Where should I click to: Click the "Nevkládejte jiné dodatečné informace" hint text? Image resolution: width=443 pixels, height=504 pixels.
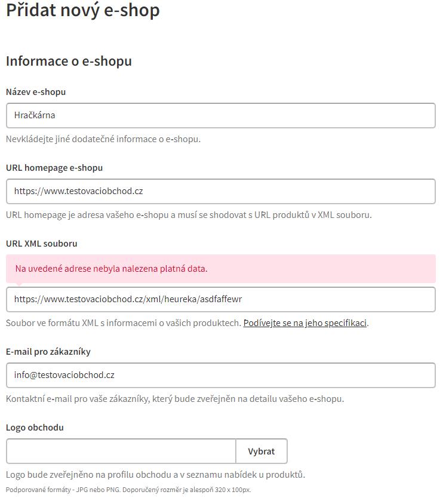[x=103, y=139]
